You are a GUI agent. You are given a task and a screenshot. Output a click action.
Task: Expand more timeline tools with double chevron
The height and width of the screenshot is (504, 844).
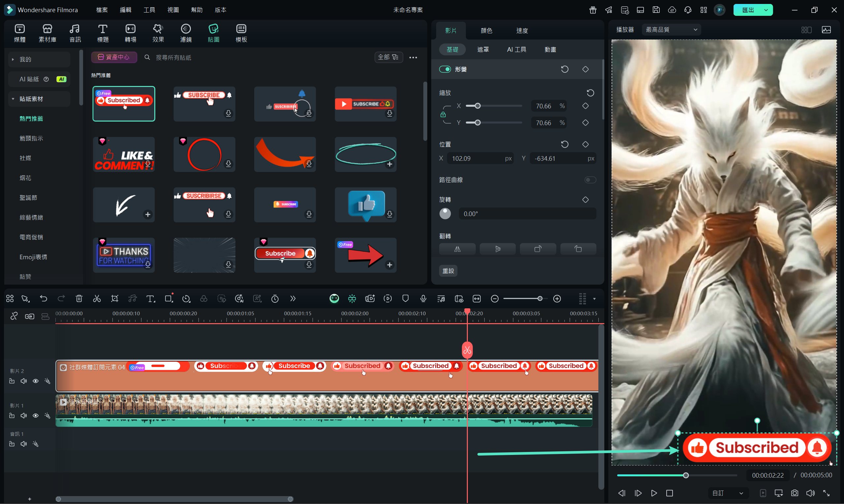293,298
